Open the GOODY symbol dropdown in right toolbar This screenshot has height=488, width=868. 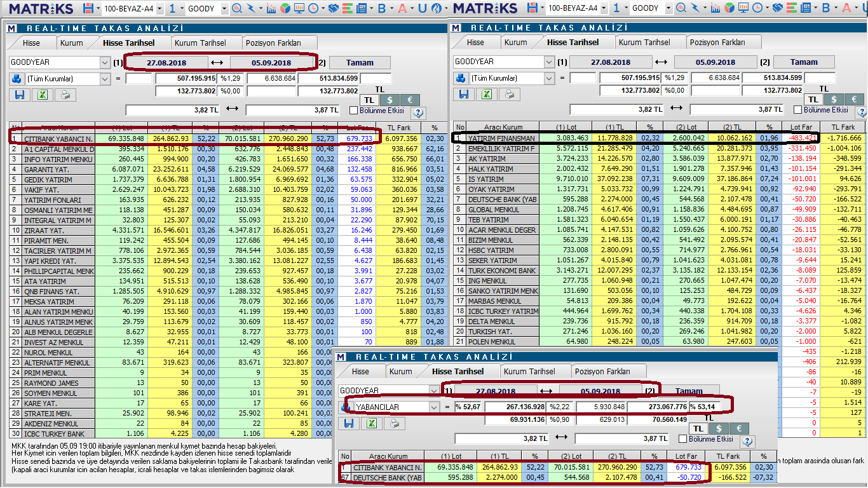(668, 8)
